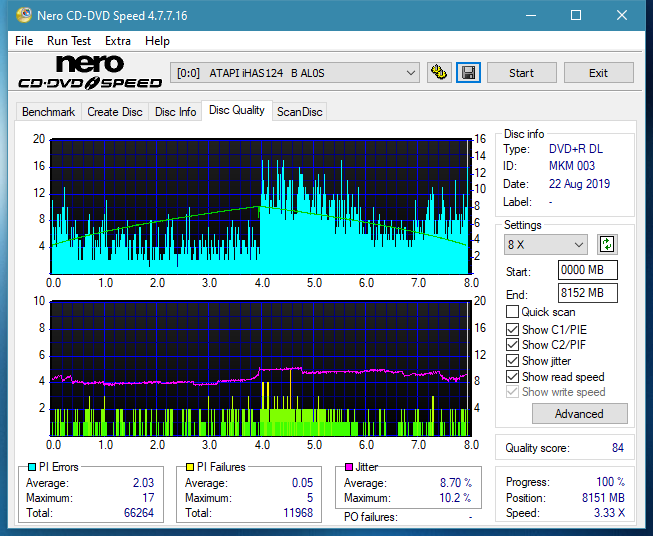This screenshot has width=653, height=536.
Task: Click PI Errors average 2.03
Action: 143,483
